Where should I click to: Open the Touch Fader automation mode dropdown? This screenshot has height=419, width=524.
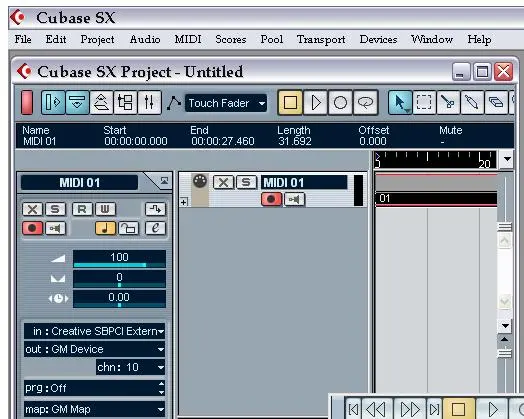(226, 103)
